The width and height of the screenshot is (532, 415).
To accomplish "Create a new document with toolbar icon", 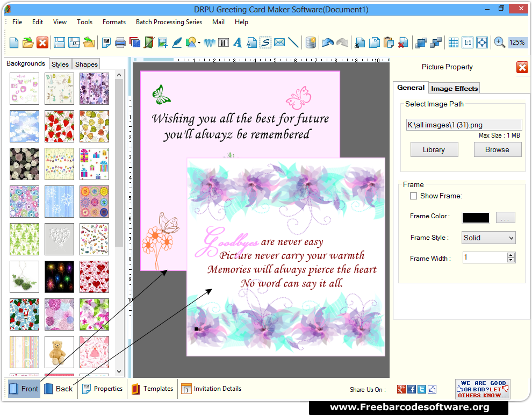I will 14,43.
